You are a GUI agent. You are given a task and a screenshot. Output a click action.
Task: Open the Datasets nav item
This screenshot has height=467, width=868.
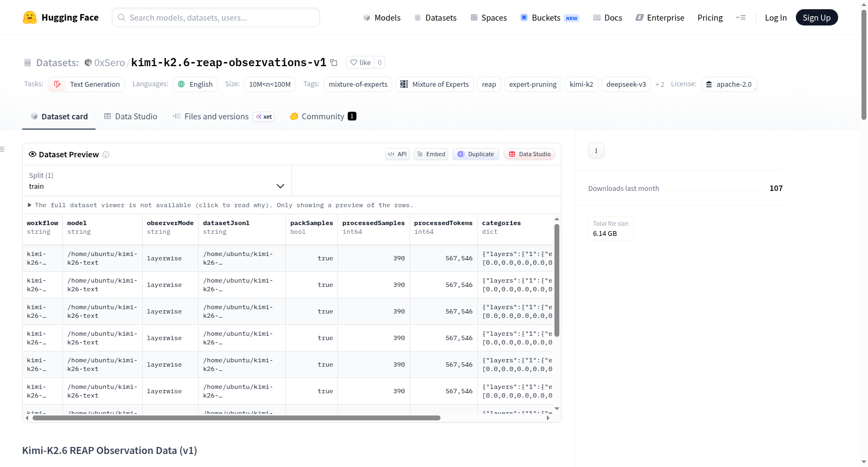click(x=435, y=17)
